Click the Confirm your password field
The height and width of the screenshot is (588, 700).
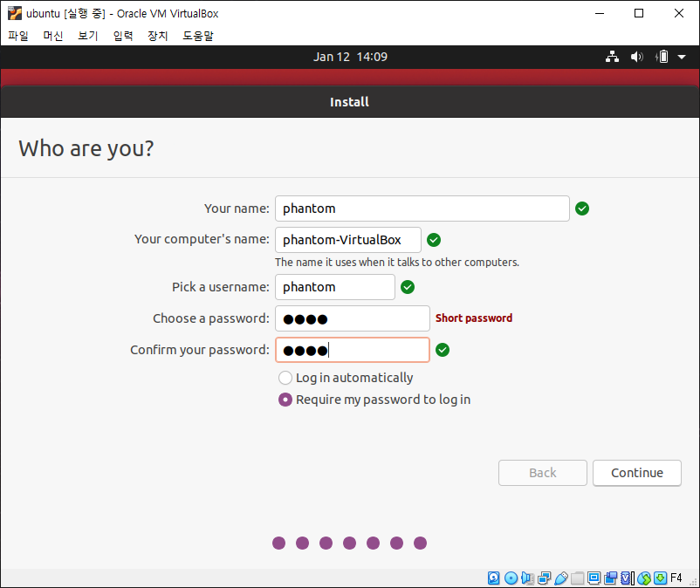tap(353, 350)
